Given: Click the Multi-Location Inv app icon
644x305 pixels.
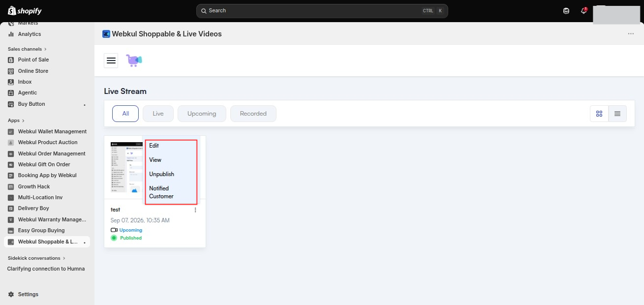Looking at the screenshot, I should tap(11, 197).
